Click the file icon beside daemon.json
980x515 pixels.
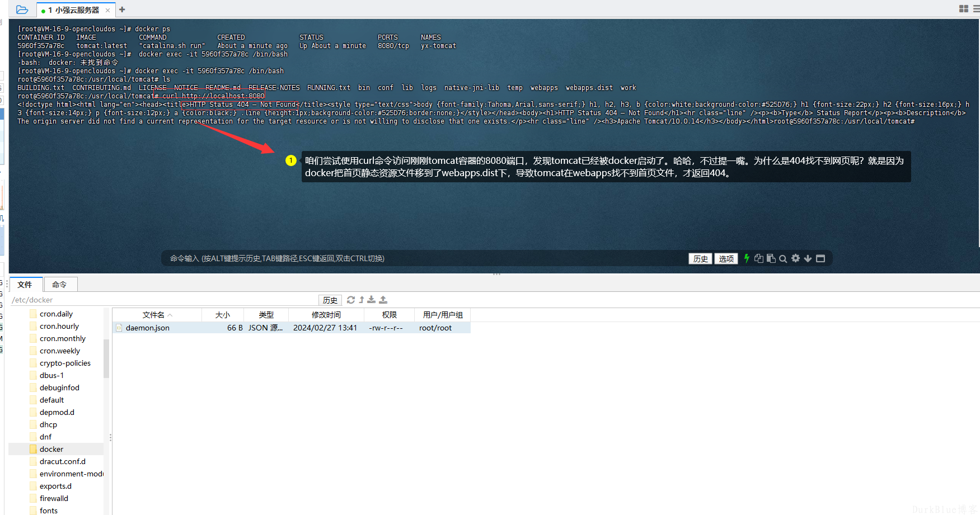click(x=119, y=328)
